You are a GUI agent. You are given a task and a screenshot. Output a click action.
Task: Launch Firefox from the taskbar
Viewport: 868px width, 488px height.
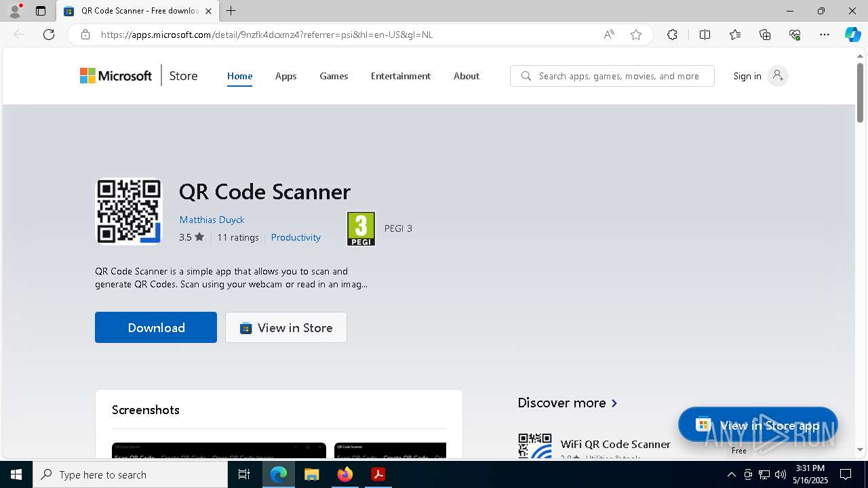coord(345,474)
